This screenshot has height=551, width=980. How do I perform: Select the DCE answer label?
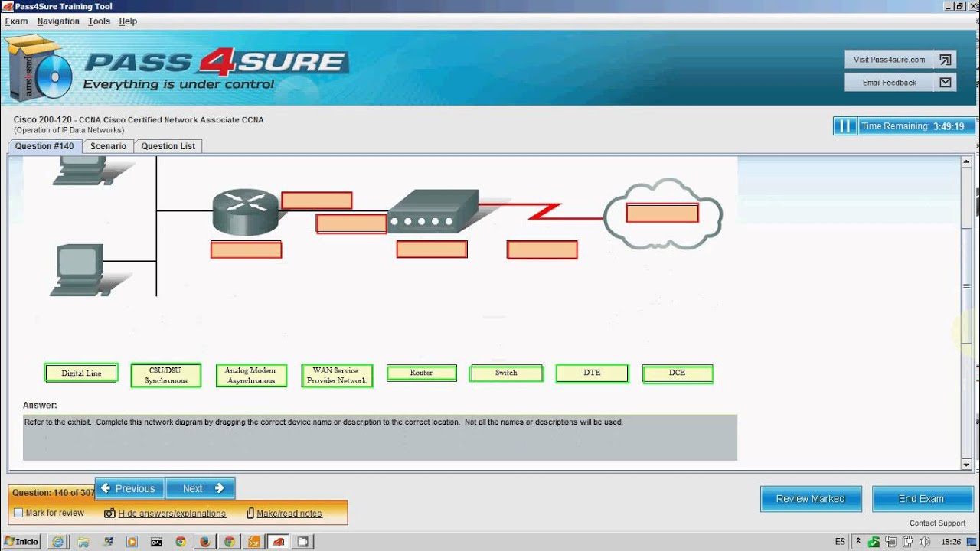(x=678, y=373)
